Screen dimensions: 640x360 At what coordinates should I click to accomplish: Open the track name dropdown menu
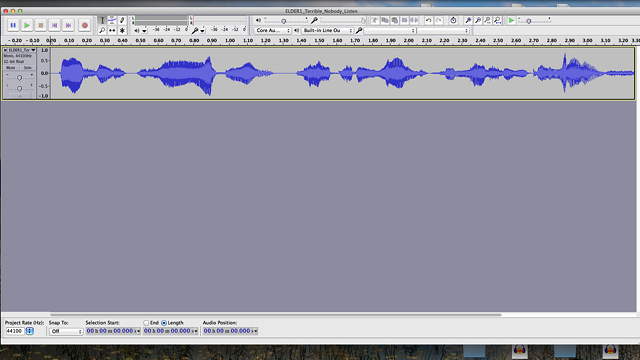33,50
